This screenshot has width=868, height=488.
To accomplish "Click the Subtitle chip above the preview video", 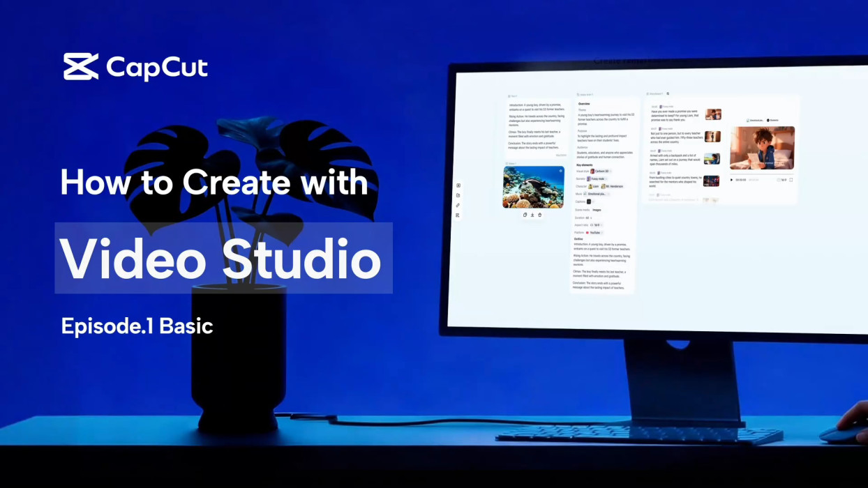I will click(x=774, y=120).
